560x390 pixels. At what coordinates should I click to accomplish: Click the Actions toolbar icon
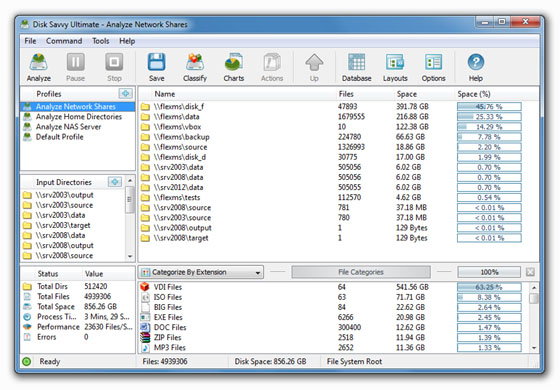pyautogui.click(x=272, y=68)
